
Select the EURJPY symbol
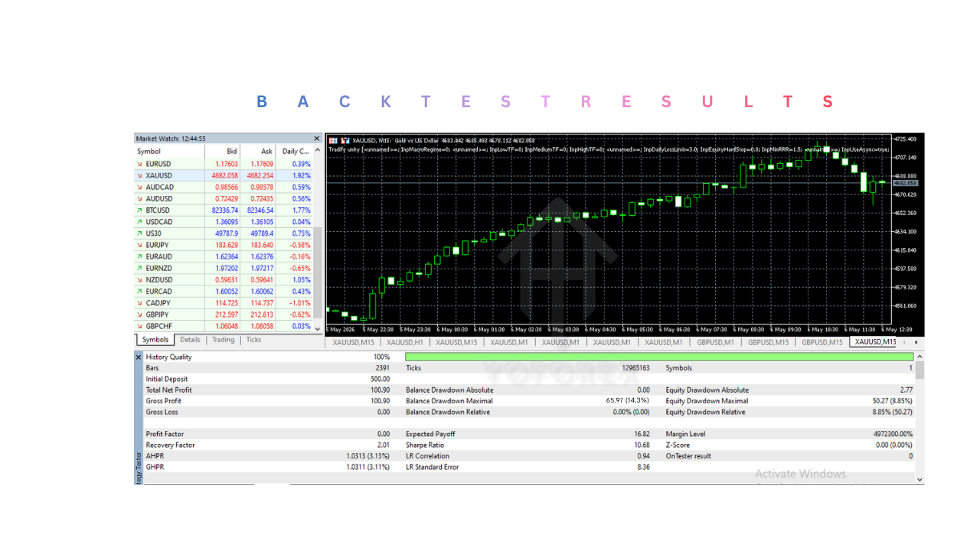157,245
